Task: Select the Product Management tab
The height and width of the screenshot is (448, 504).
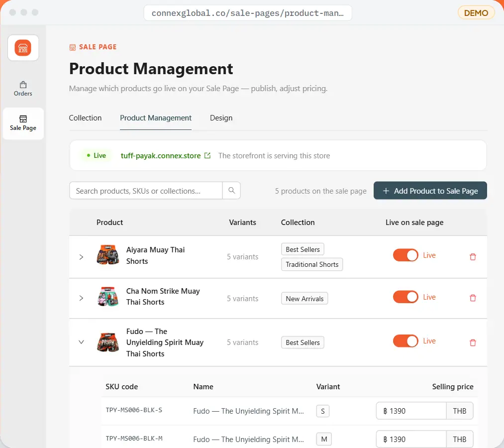Action: 156,118
